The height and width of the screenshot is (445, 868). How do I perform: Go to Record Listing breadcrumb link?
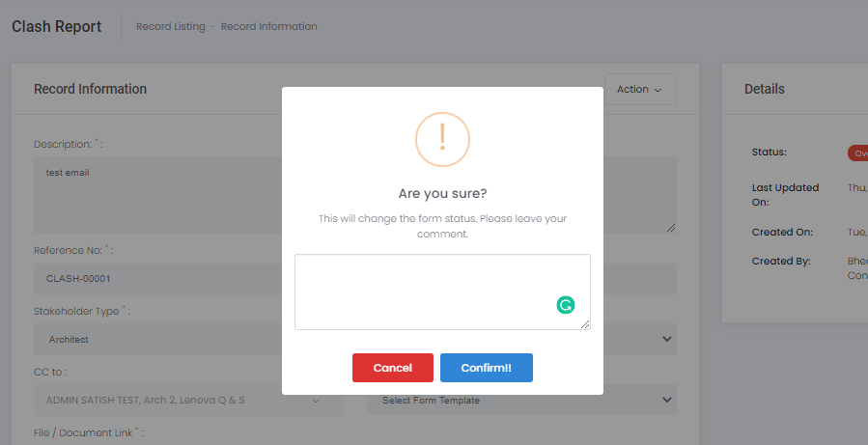(170, 27)
